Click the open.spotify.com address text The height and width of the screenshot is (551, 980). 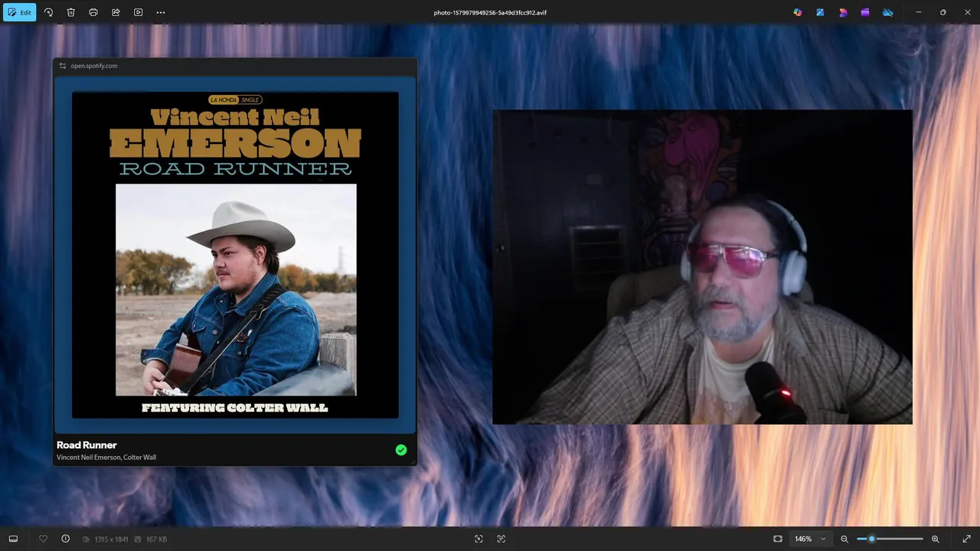[94, 66]
